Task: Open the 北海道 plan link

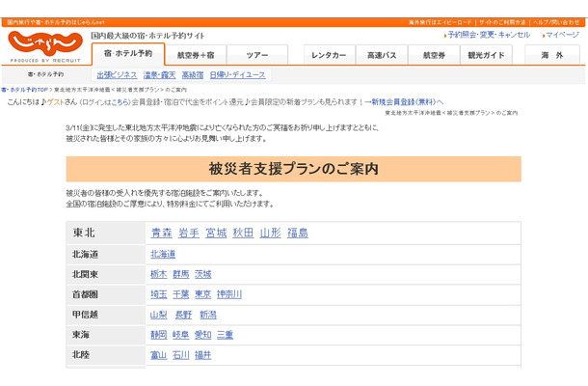Action: coord(163,254)
